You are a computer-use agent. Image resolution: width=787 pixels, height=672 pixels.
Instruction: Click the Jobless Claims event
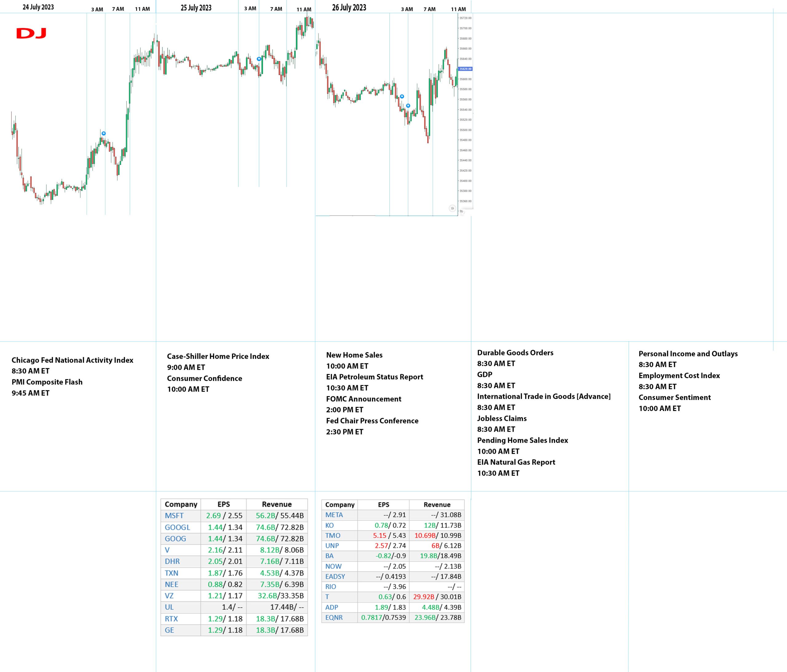click(502, 418)
